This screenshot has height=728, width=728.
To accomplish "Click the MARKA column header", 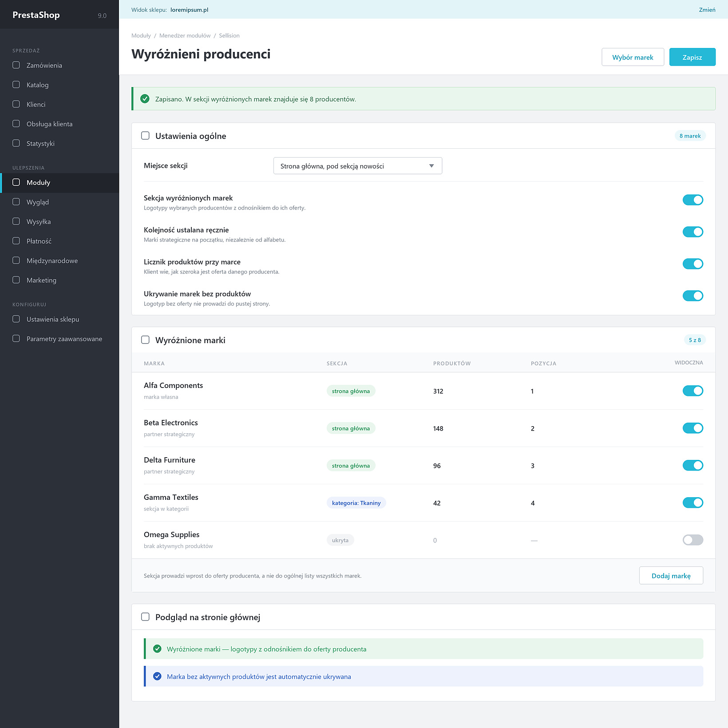I will [x=154, y=364].
